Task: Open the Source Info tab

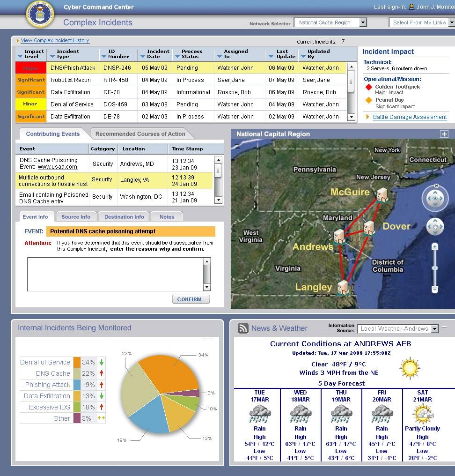Action: tap(76, 216)
